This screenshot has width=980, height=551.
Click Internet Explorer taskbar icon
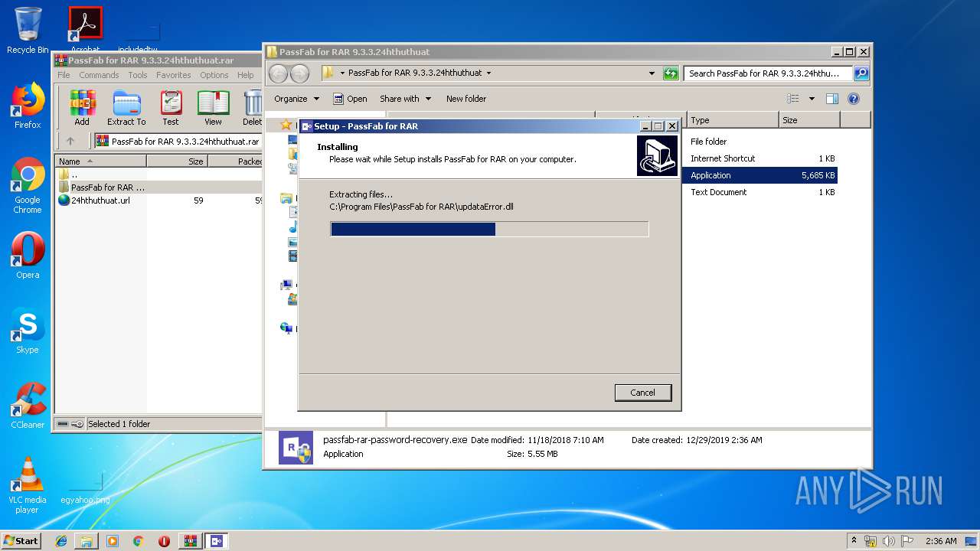pos(61,541)
